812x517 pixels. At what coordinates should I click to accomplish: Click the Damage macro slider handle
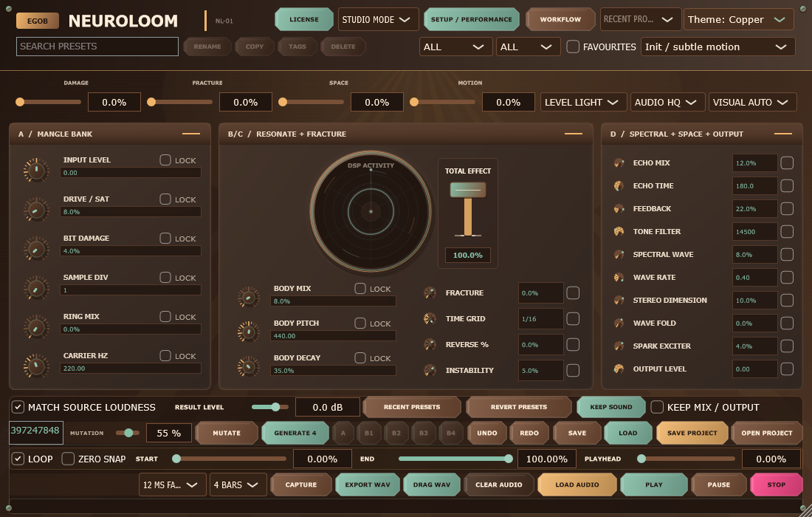click(20, 102)
